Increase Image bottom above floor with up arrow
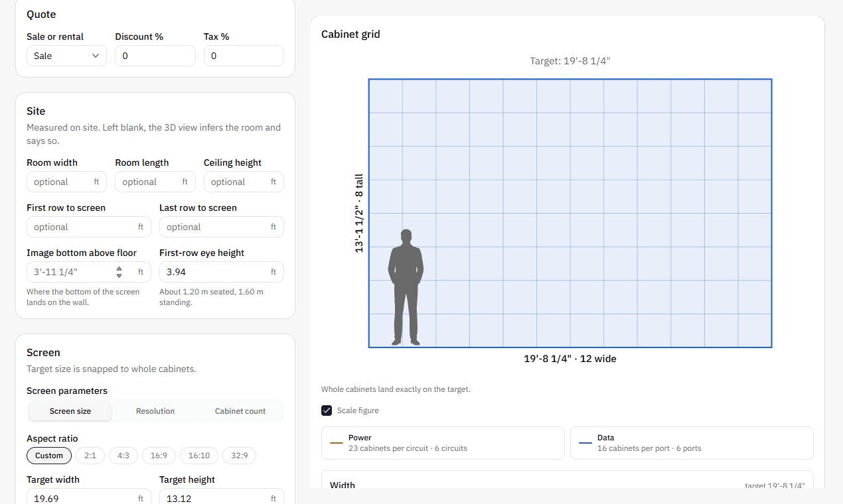 pyautogui.click(x=119, y=269)
